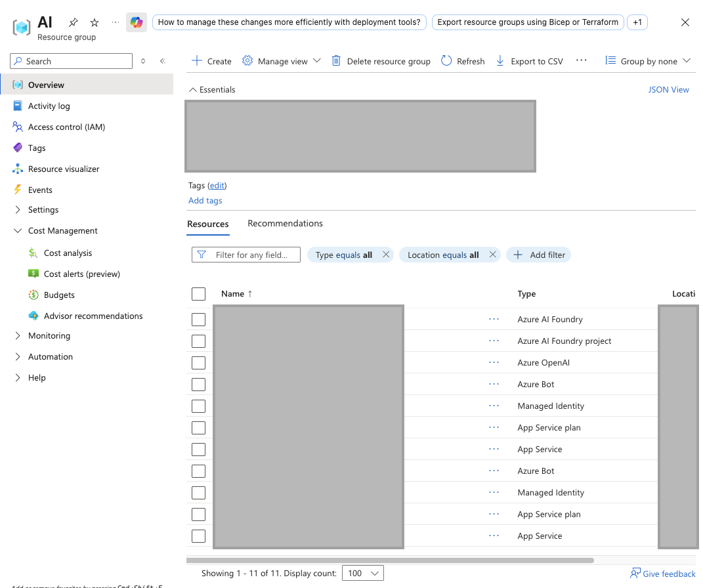This screenshot has height=588, width=703.
Task: Click the Refresh toolbar icon
Action: pos(446,61)
